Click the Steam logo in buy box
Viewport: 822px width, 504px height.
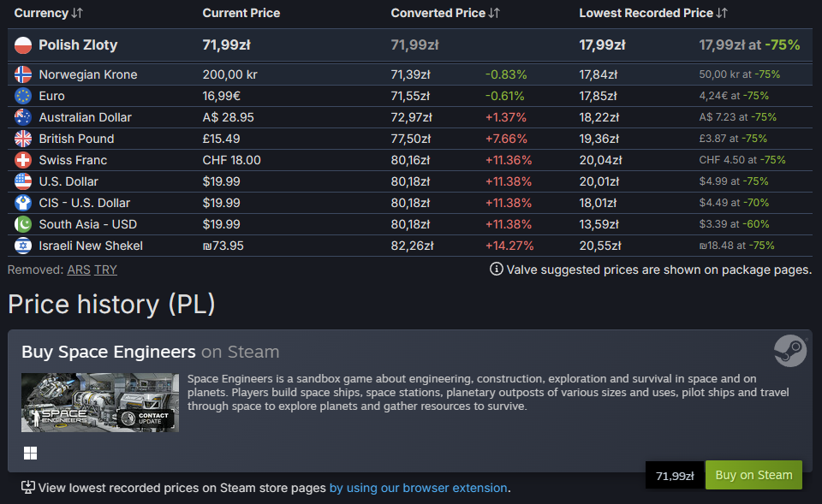coord(789,351)
